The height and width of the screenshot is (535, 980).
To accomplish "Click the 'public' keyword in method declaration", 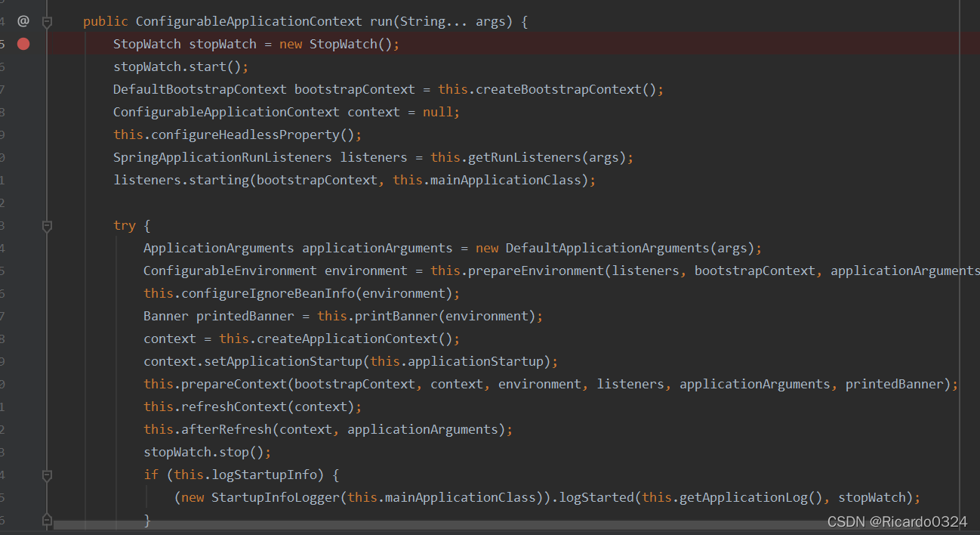I will (x=106, y=21).
